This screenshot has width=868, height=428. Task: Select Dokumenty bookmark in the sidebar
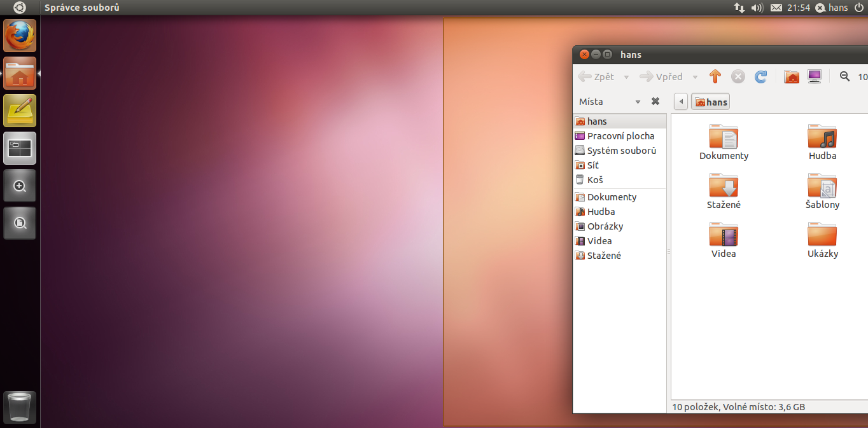click(x=620, y=197)
